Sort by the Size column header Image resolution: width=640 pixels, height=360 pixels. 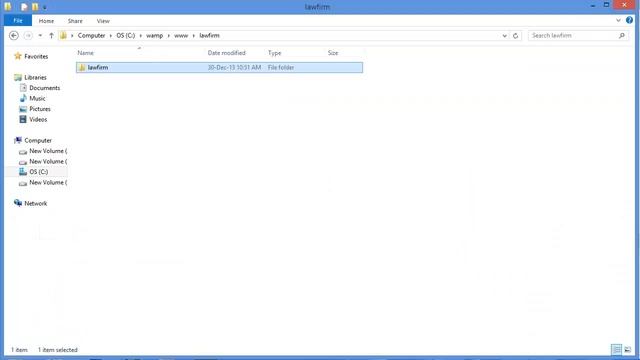(x=333, y=53)
